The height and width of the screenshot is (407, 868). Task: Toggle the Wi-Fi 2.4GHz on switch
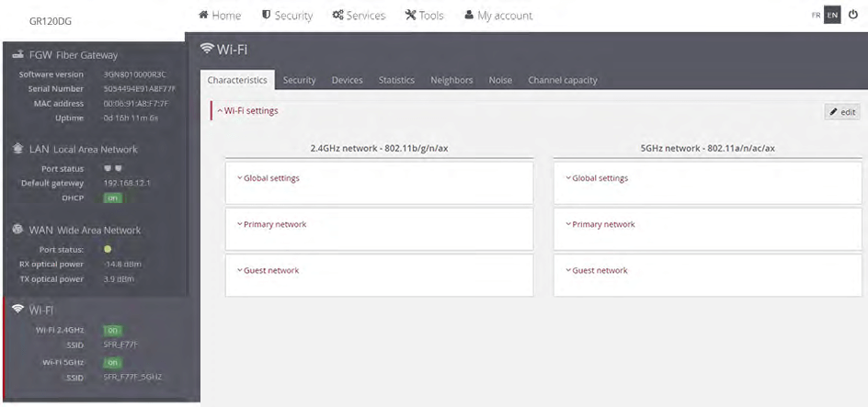pos(112,330)
